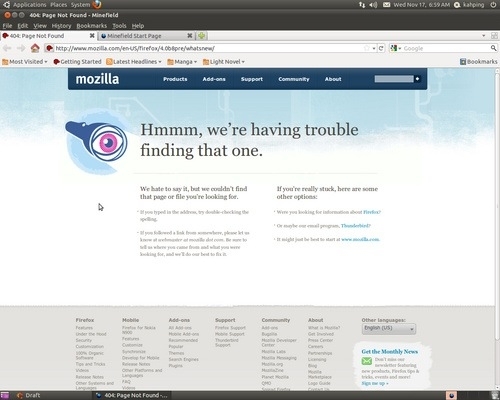
Task: Open the History menu
Action: tap(61, 26)
